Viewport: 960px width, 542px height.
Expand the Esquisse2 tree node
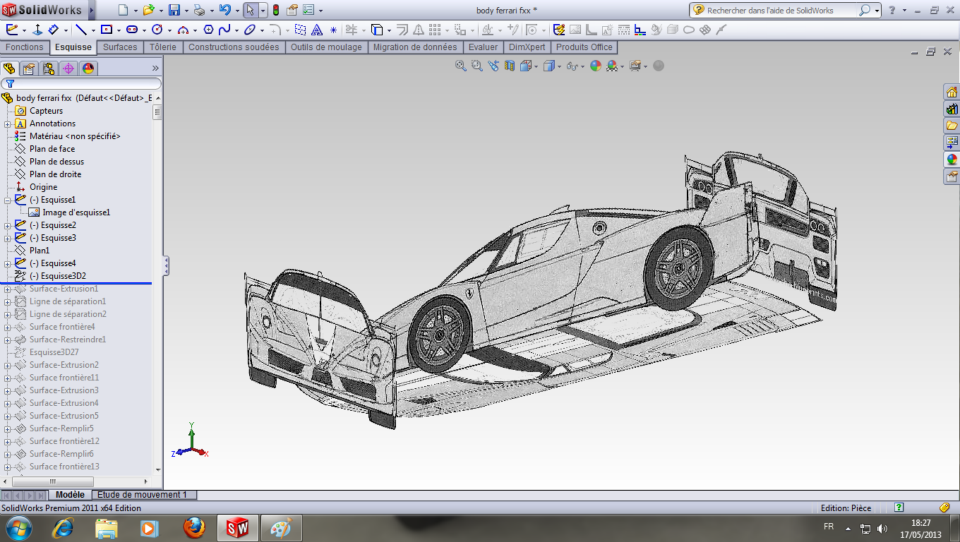coord(7,226)
